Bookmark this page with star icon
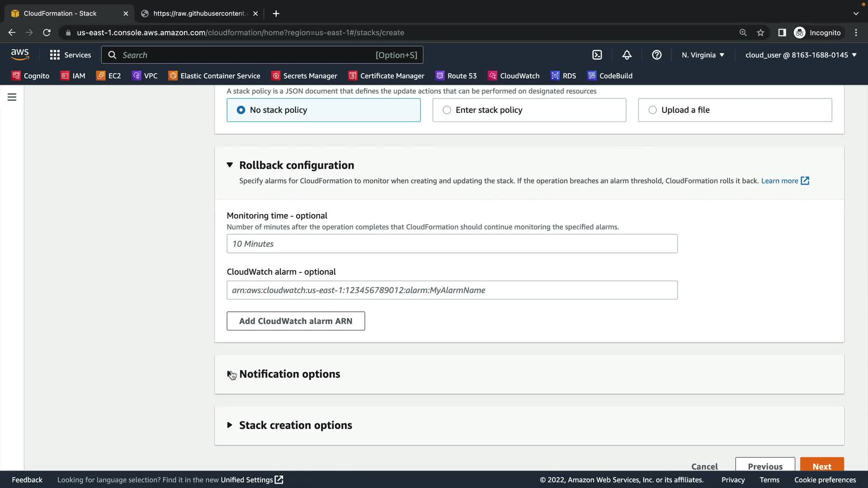868x488 pixels. 760,33
